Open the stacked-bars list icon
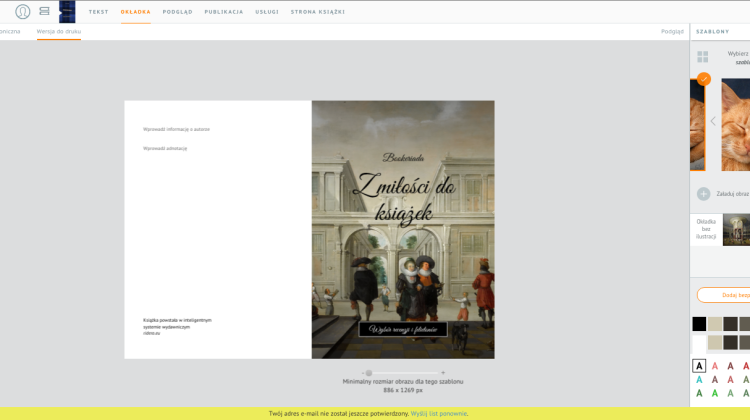Image resolution: width=750 pixels, height=420 pixels. click(44, 11)
